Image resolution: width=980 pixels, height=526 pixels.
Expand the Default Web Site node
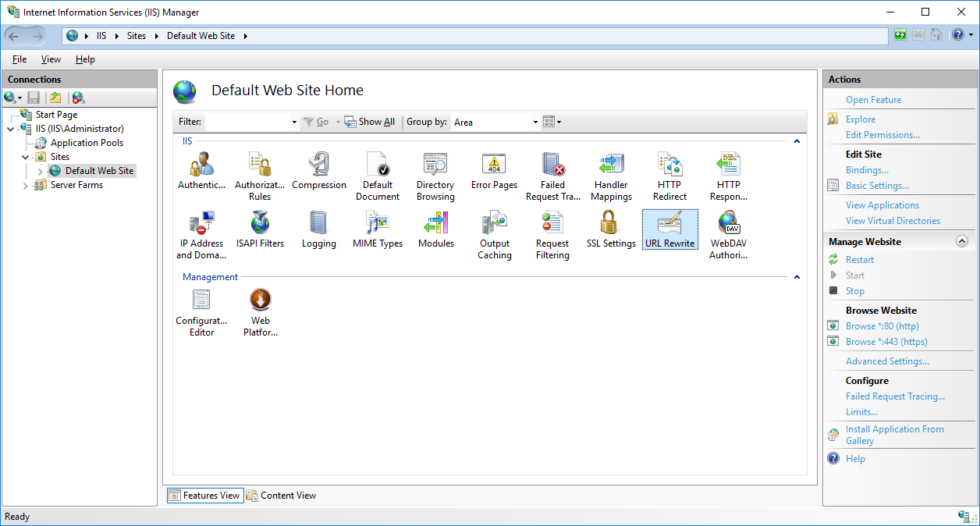(x=40, y=171)
